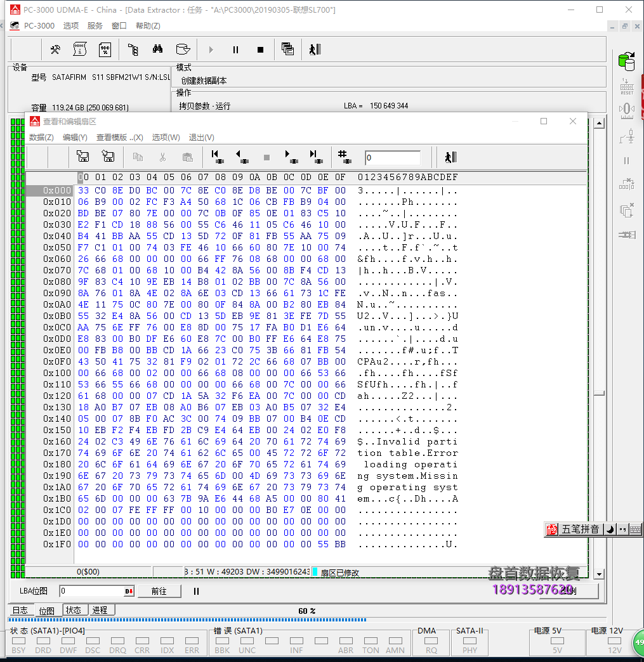Open the 查看模版..(X) menu
Image resolution: width=644 pixels, height=662 pixels.
coord(119,138)
